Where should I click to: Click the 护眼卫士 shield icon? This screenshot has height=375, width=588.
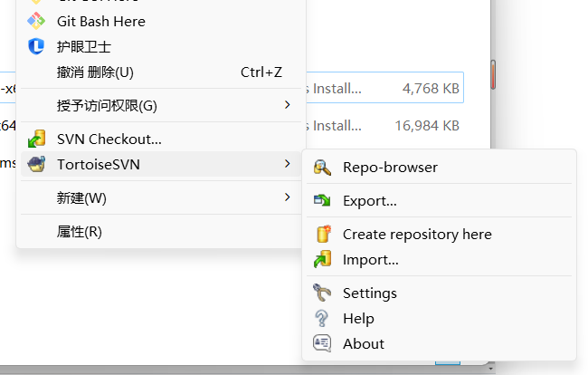[36, 46]
